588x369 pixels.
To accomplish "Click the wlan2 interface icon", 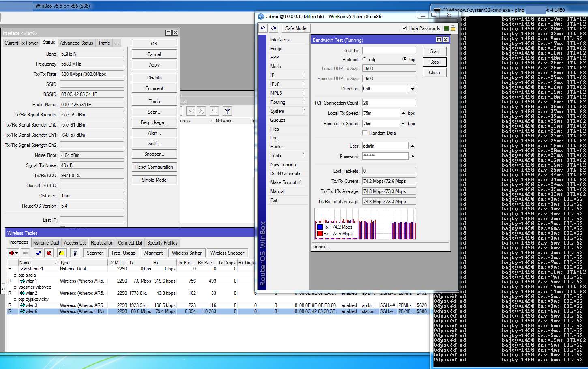I will click(x=23, y=293).
